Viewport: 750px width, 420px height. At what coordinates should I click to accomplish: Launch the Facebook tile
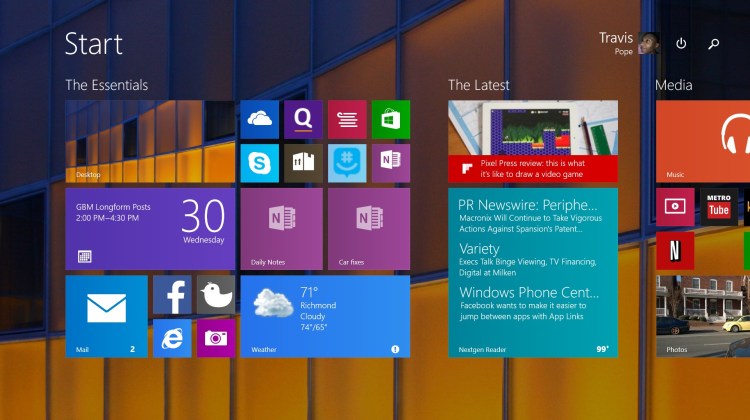coord(172,295)
